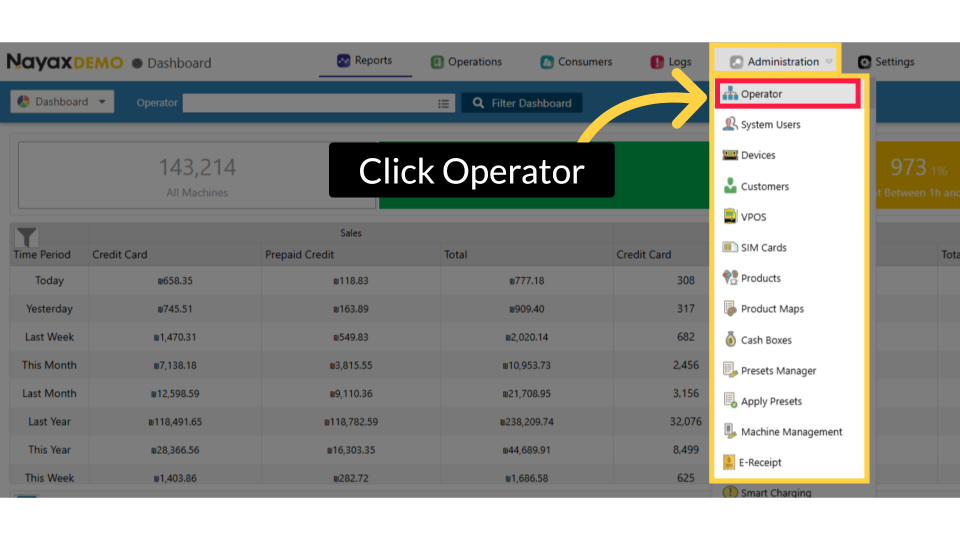Click the Operator icon in Administration menu
960x540 pixels.
pos(730,94)
